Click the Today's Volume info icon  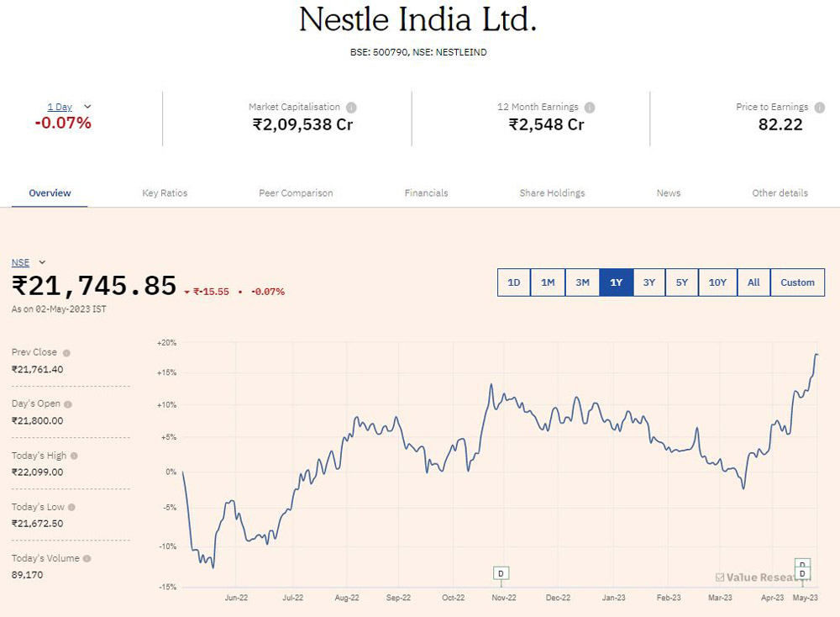pyautogui.click(x=87, y=558)
